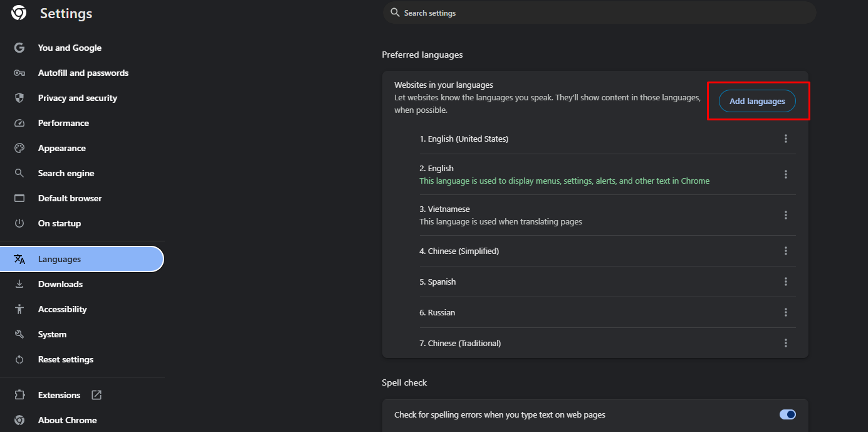
Task: Click the Google G icon in sidebar
Action: [19, 48]
